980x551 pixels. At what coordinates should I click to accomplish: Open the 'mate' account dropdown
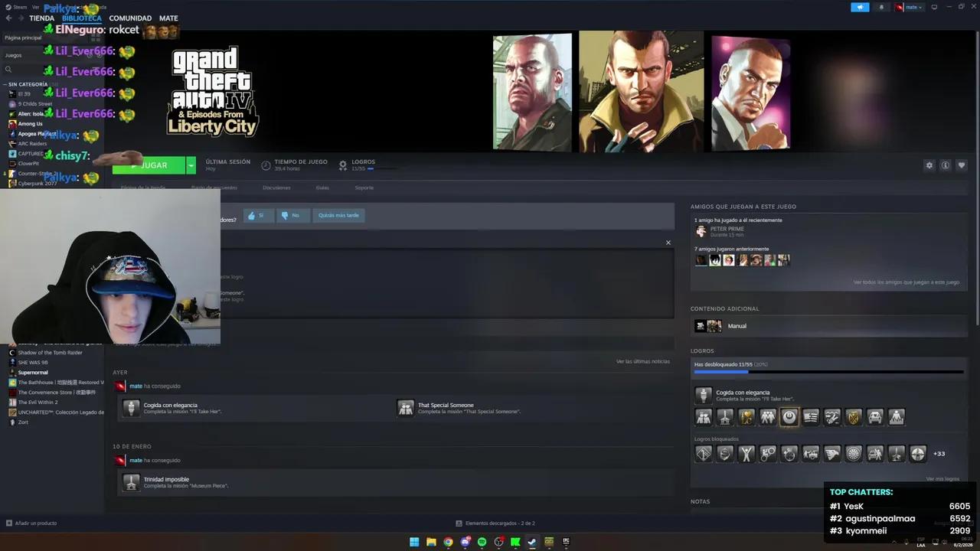coord(913,7)
